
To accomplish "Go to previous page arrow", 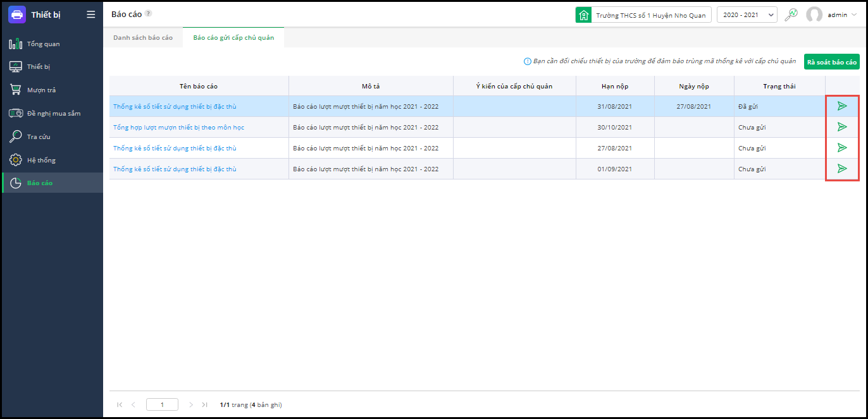I will (133, 404).
